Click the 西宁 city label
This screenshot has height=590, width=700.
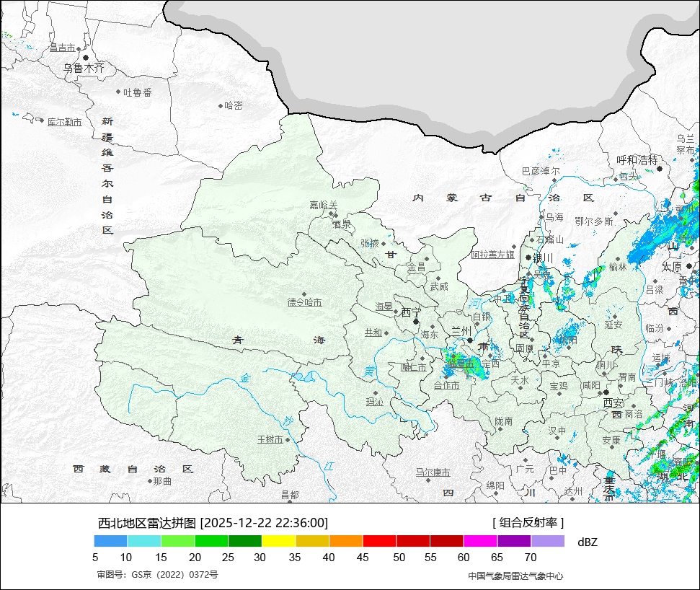pos(411,312)
